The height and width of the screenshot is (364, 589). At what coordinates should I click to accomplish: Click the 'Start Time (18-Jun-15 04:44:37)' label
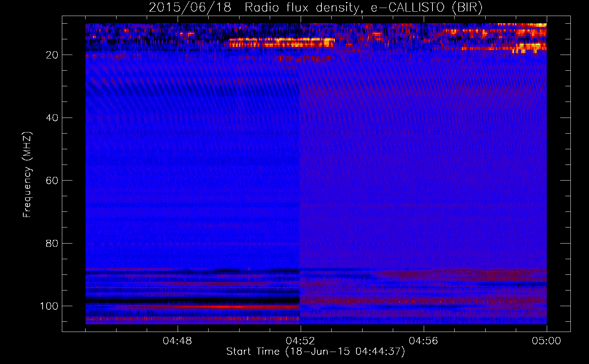316,352
